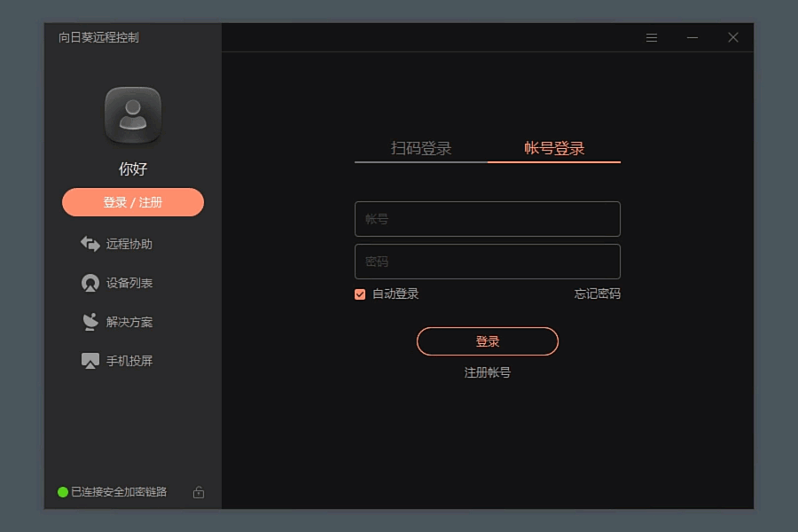Image resolution: width=798 pixels, height=532 pixels.
Task: Click the lock icon in status bar
Action: pyautogui.click(x=199, y=492)
